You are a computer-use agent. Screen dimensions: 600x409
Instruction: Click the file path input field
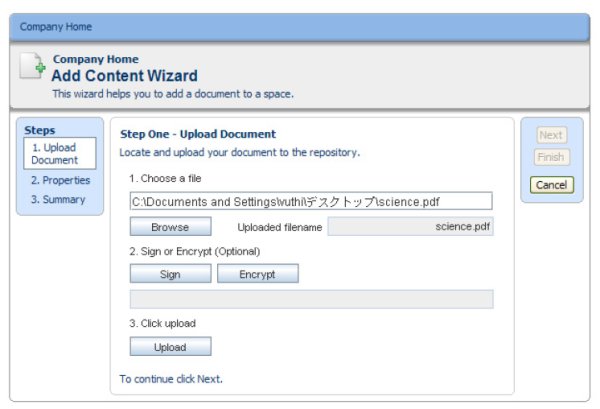[311, 201]
